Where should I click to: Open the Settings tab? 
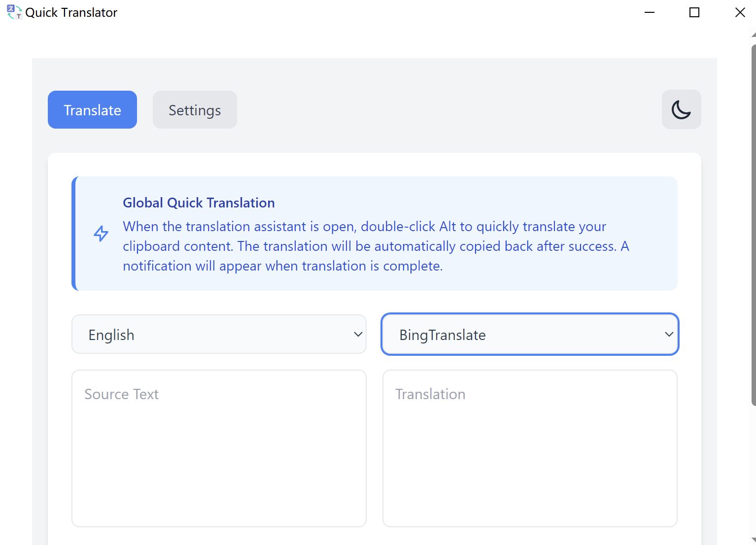point(195,110)
